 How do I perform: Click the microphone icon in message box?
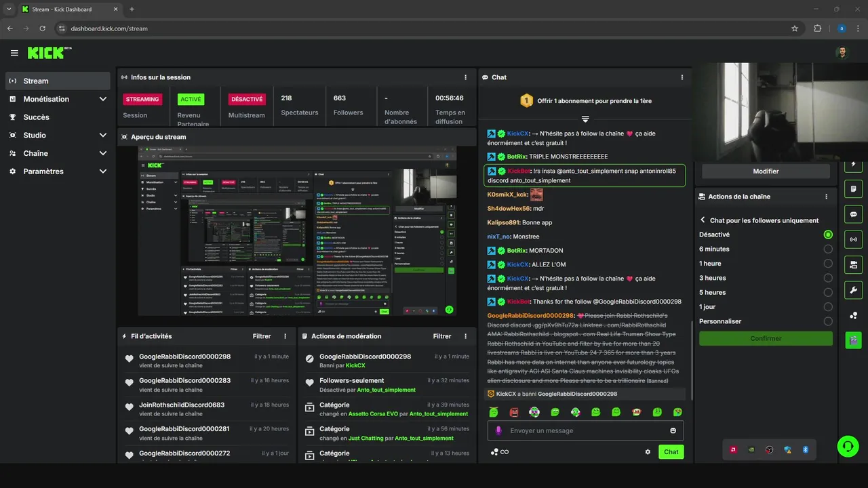tap(498, 430)
